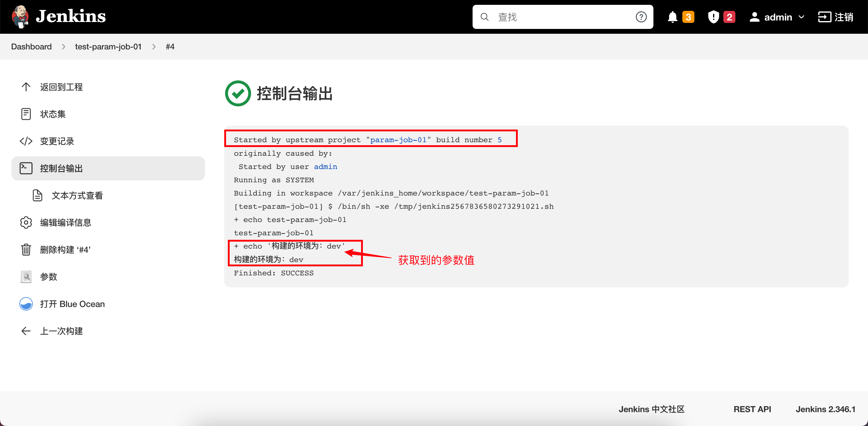This screenshot has width=868, height=426.
Task: Expand the chevron after the Dashboard breadcrumb
Action: [63, 47]
